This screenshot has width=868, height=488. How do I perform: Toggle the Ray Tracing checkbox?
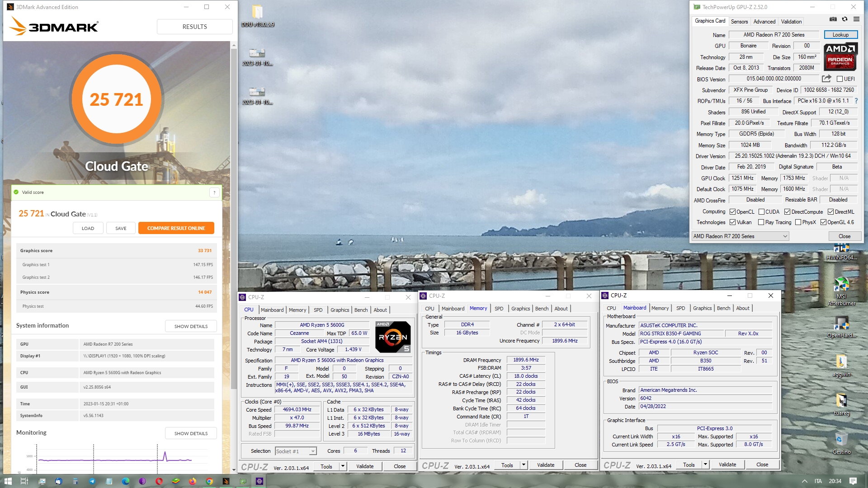point(761,222)
